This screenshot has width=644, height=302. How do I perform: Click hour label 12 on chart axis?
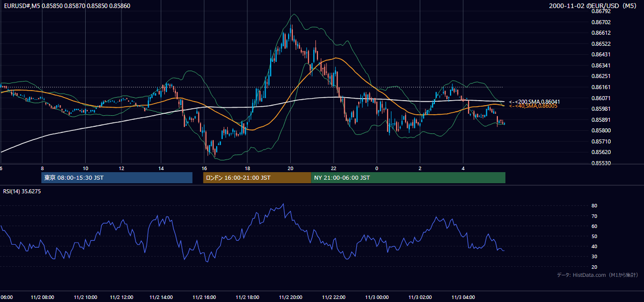point(121,168)
